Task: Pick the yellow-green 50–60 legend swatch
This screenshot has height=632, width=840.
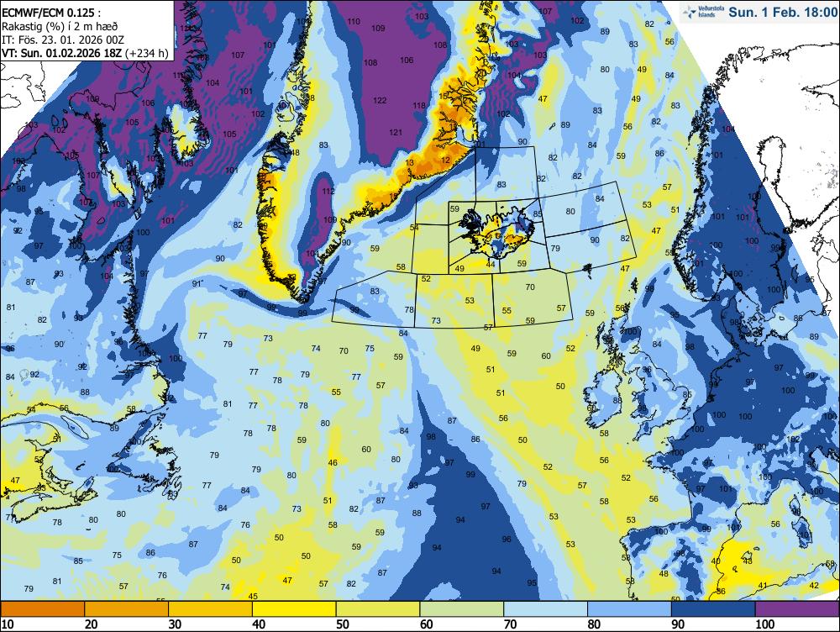Action: (378, 609)
